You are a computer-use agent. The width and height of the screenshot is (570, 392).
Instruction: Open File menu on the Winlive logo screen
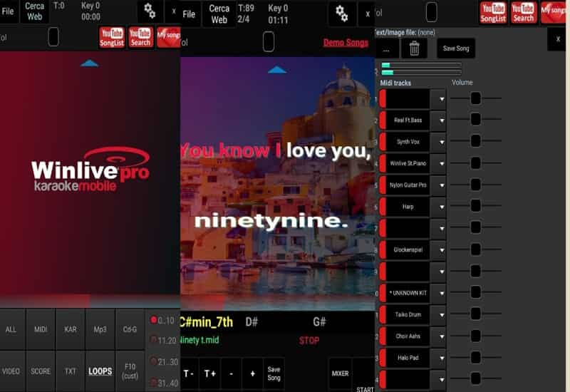(x=8, y=11)
